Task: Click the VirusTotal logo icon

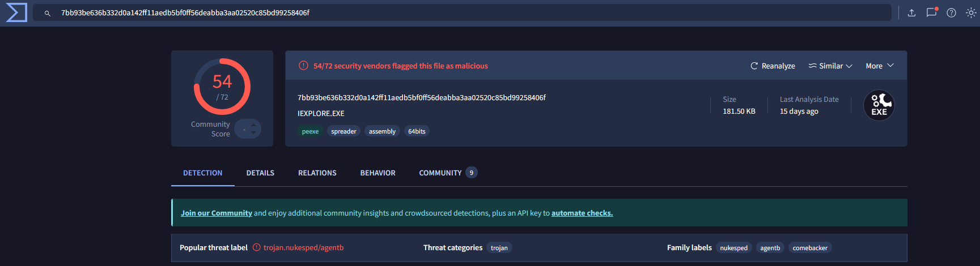Action: click(16, 12)
